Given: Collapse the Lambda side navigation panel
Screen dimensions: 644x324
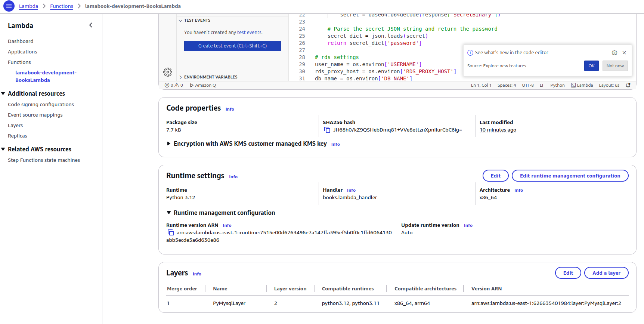Looking at the screenshot, I should (x=90, y=25).
